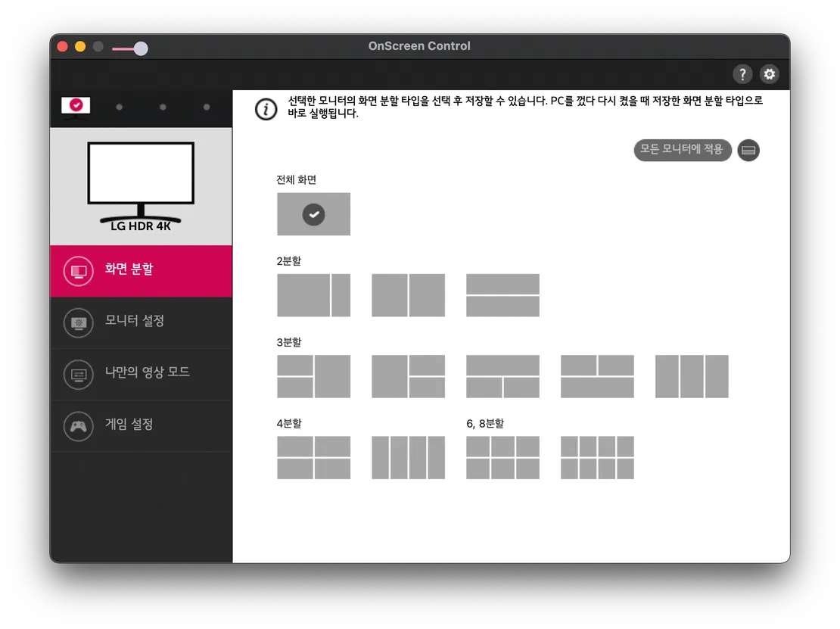
Task: Minimize the window with the yellow button
Action: coord(80,47)
